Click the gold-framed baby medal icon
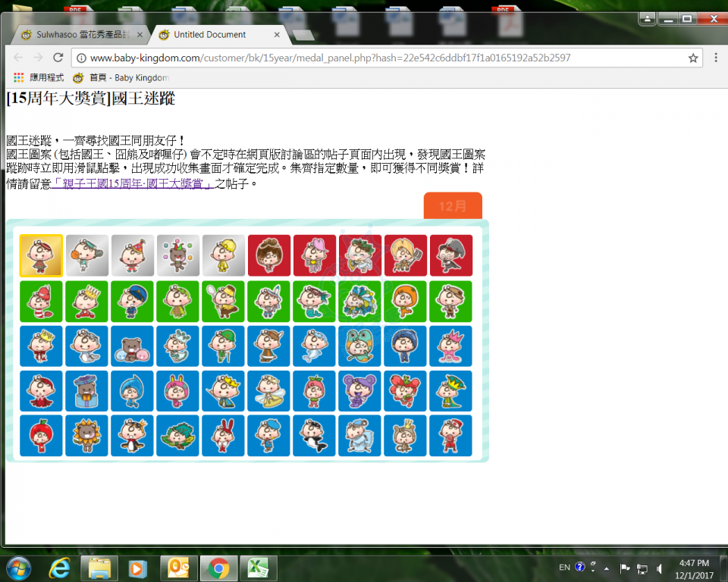This screenshot has width=728, height=582. (41, 255)
